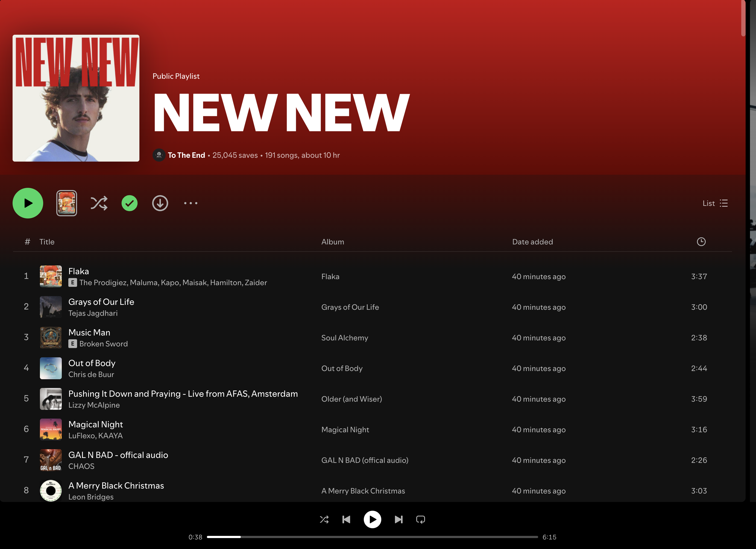Sort by the Album column header
The height and width of the screenshot is (549, 756).
(332, 242)
